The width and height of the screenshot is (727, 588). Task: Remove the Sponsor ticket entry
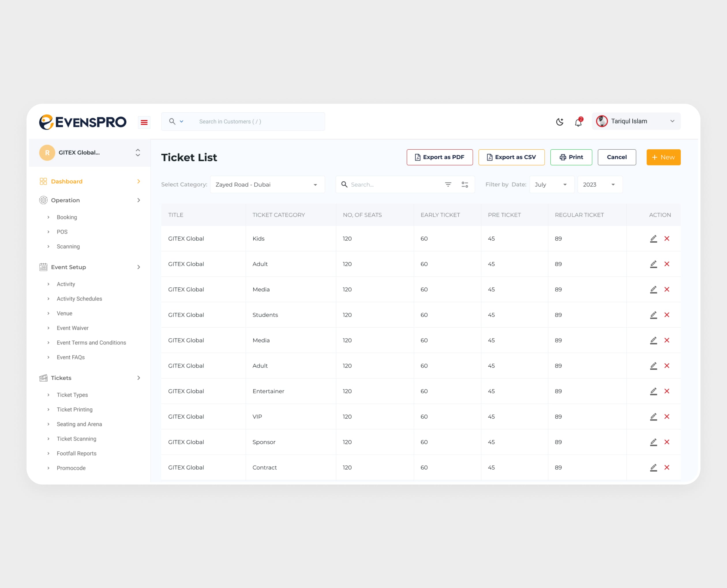click(x=667, y=442)
